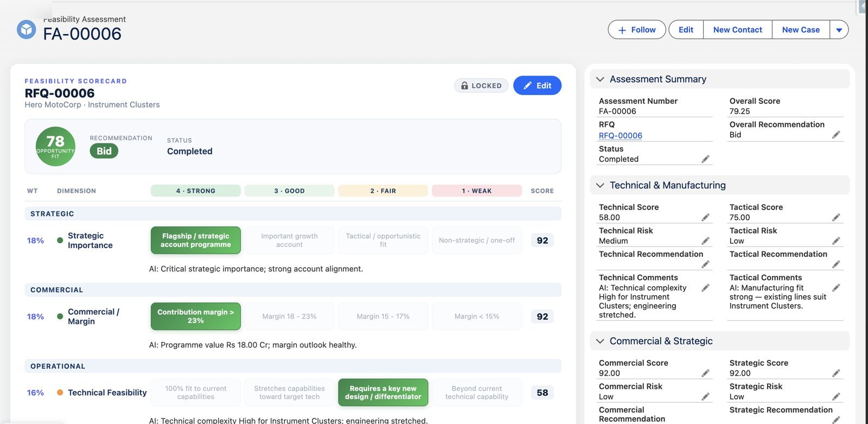Click the Follow button

coord(637,30)
